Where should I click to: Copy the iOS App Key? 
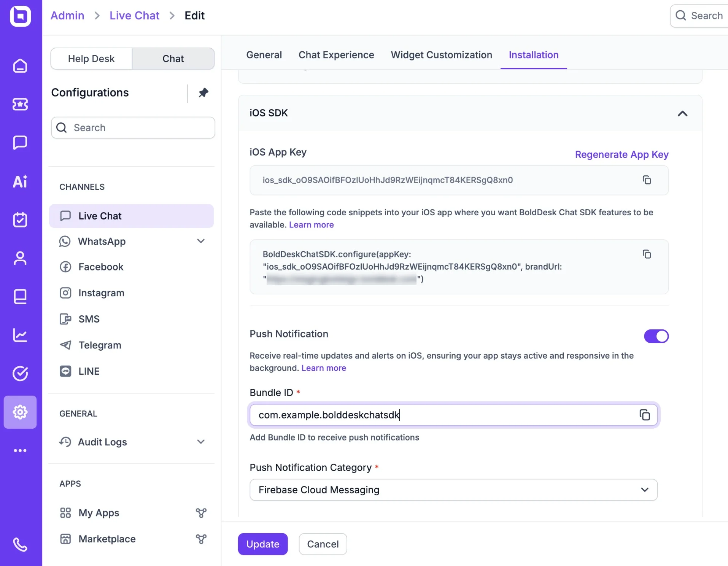[x=647, y=180]
